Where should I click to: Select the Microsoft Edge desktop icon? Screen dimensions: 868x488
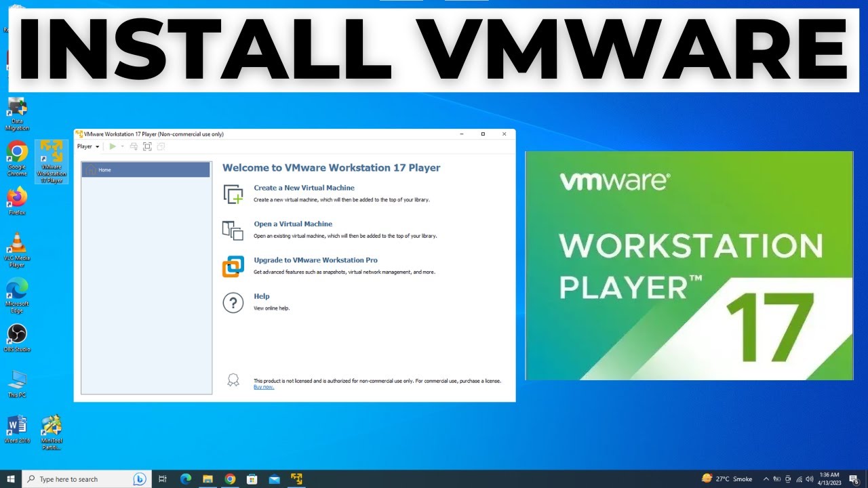coord(17,296)
